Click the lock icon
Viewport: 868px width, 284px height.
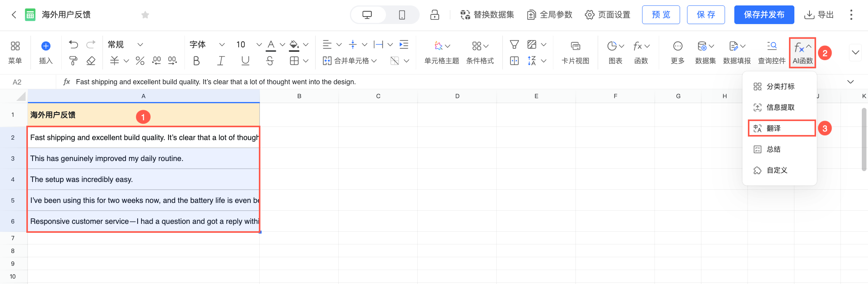point(435,15)
